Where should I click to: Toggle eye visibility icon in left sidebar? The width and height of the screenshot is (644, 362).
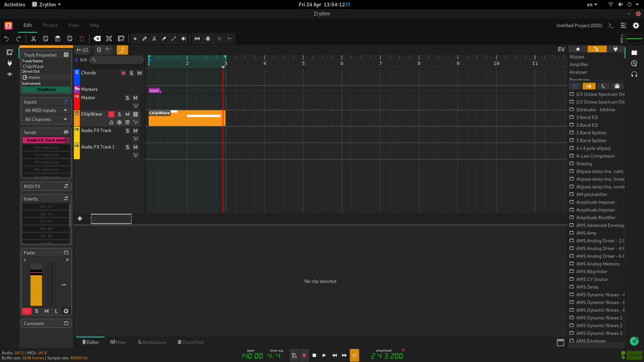pos(10,75)
